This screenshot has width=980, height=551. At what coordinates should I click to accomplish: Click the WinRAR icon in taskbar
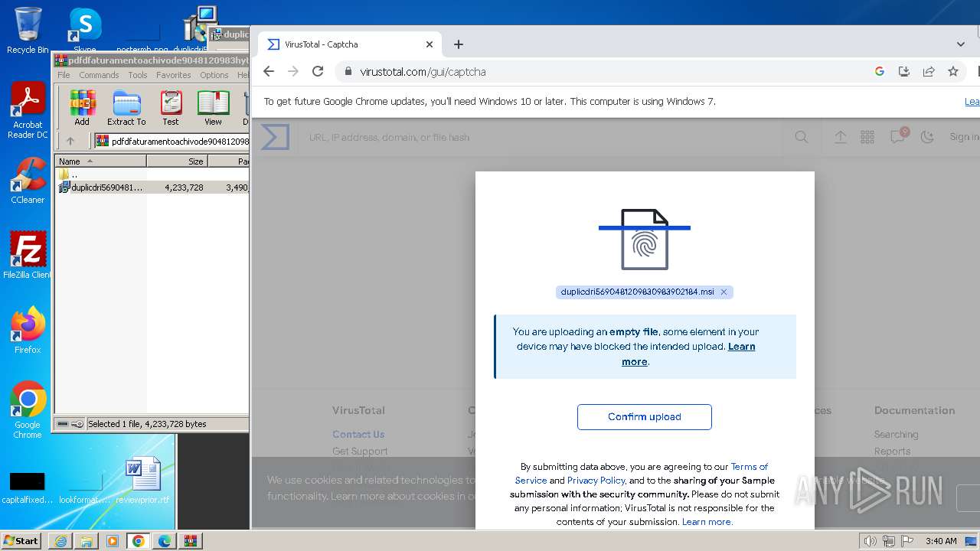click(x=191, y=541)
